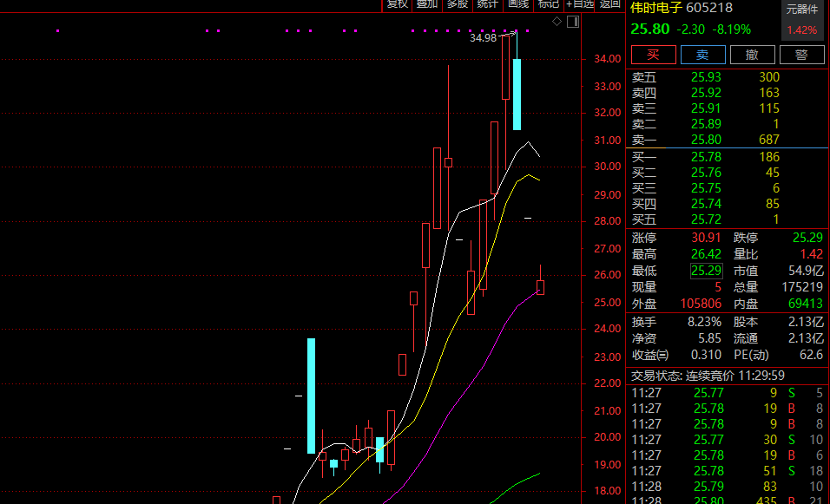Viewport: 830px width, 504px height.
Task: Activate the 画线 drawing tool
Action: click(518, 4)
